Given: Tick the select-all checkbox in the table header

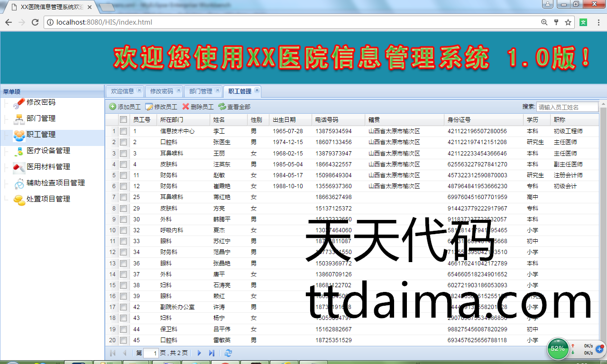Looking at the screenshot, I should pos(123,120).
